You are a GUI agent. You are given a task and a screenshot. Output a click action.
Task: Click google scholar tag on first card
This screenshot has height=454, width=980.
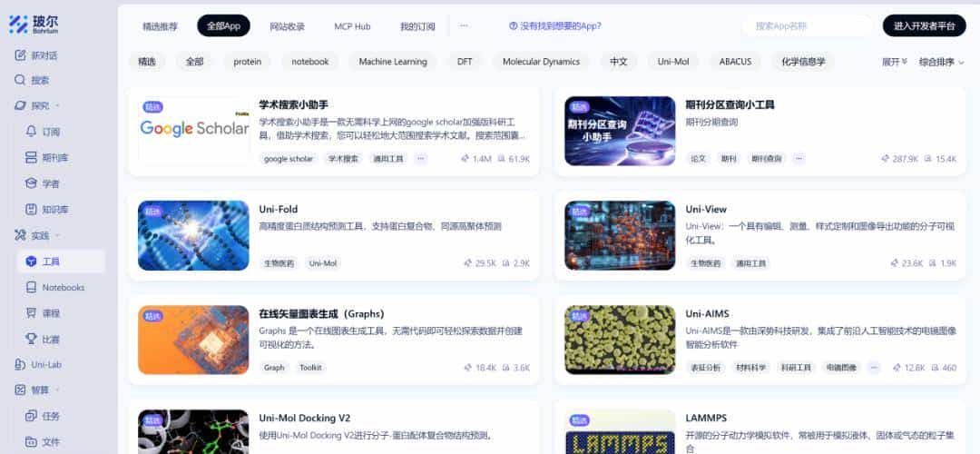point(289,159)
